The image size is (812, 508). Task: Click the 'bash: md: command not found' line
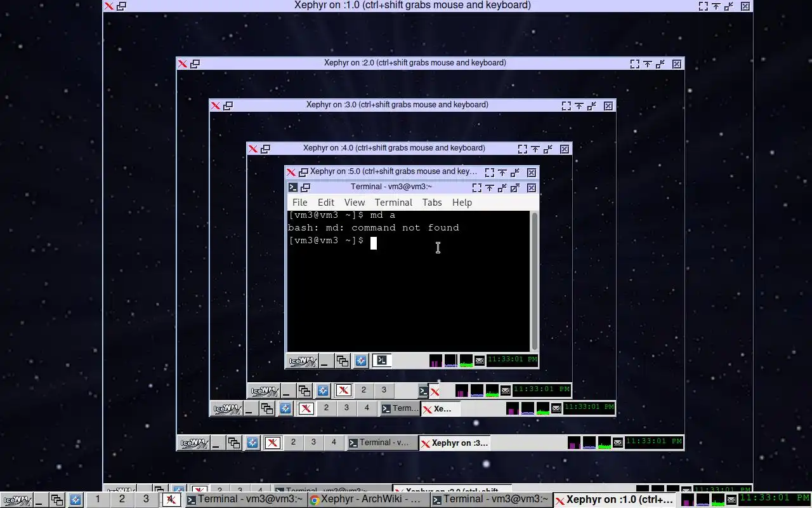[374, 227]
